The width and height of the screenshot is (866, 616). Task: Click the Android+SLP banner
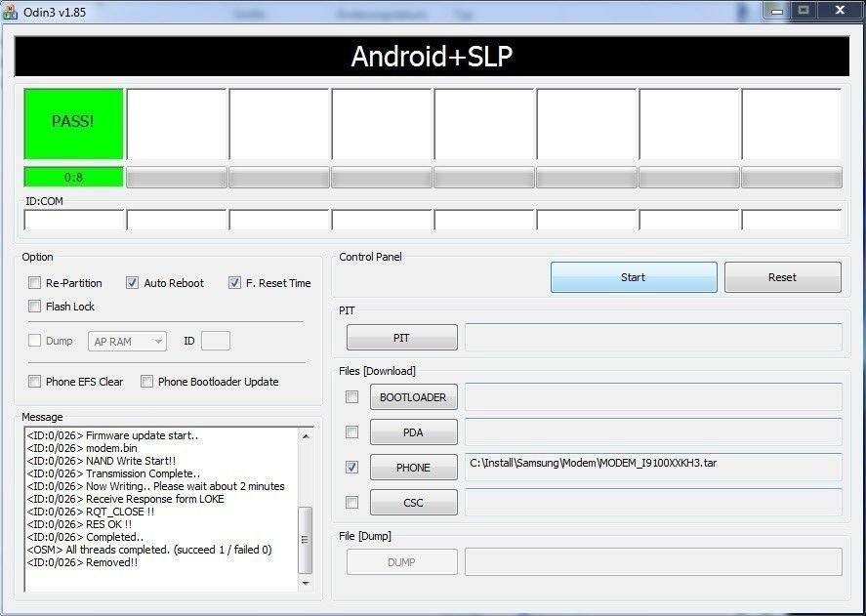coord(432,57)
